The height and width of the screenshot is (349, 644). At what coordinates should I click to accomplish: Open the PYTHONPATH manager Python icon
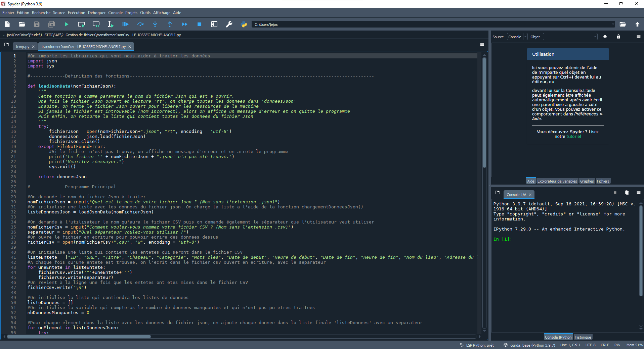tap(244, 24)
